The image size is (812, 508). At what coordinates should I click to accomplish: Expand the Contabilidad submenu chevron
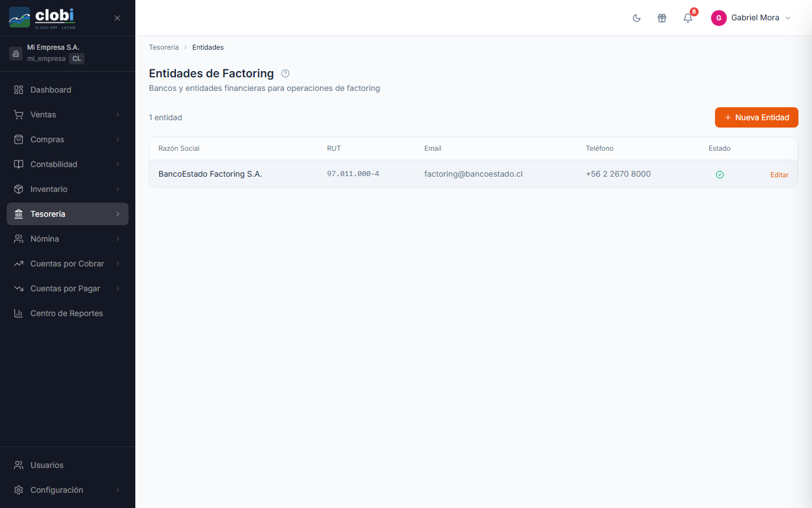point(118,164)
